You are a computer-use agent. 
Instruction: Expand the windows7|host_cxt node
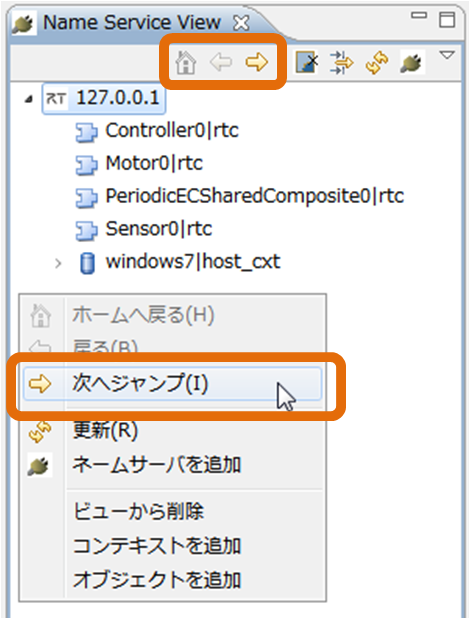click(58, 263)
